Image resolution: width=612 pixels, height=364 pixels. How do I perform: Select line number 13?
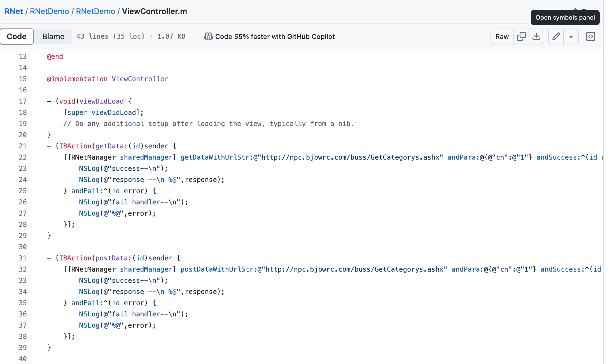pos(23,57)
